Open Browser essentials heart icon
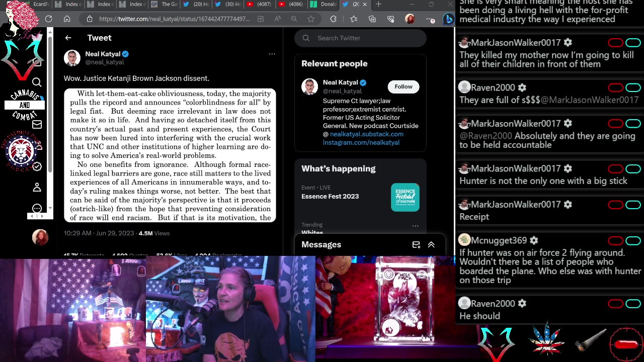This screenshot has height=362, width=644. [391, 19]
